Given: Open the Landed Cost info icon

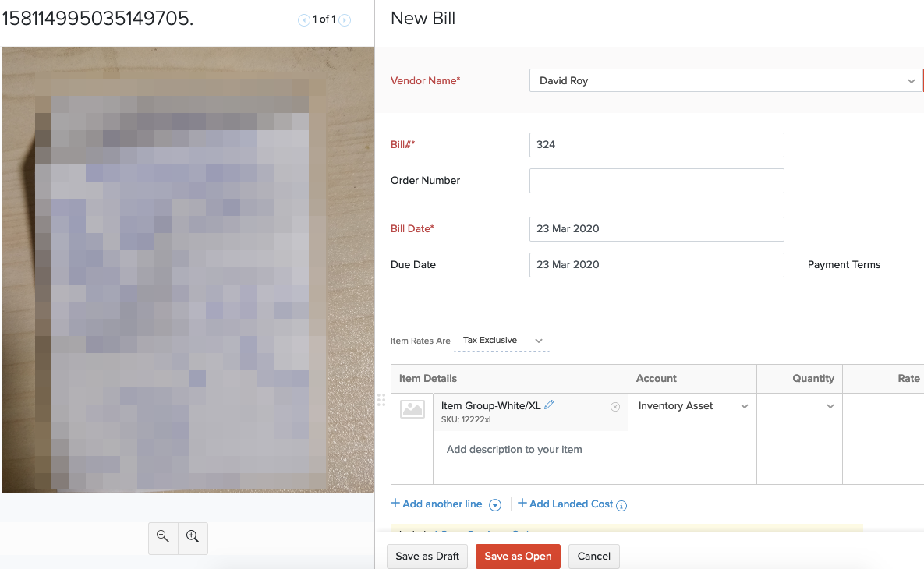Looking at the screenshot, I should point(621,505).
